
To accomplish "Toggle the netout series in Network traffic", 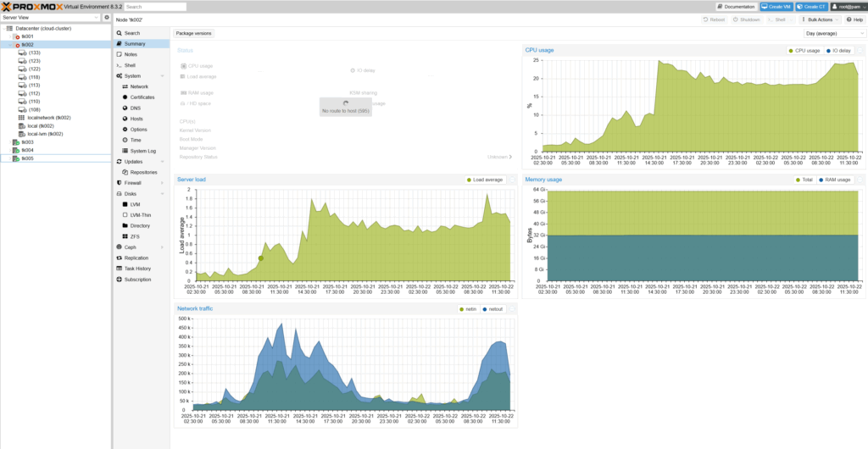I will pos(492,309).
